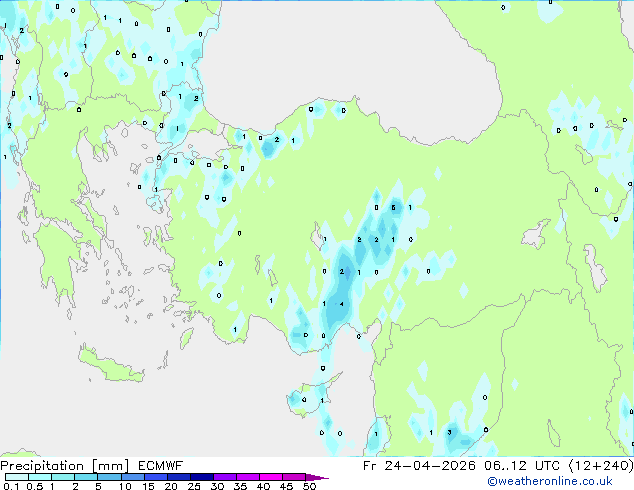
Task: Click the "ECMWF" model label
Action: tap(161, 466)
